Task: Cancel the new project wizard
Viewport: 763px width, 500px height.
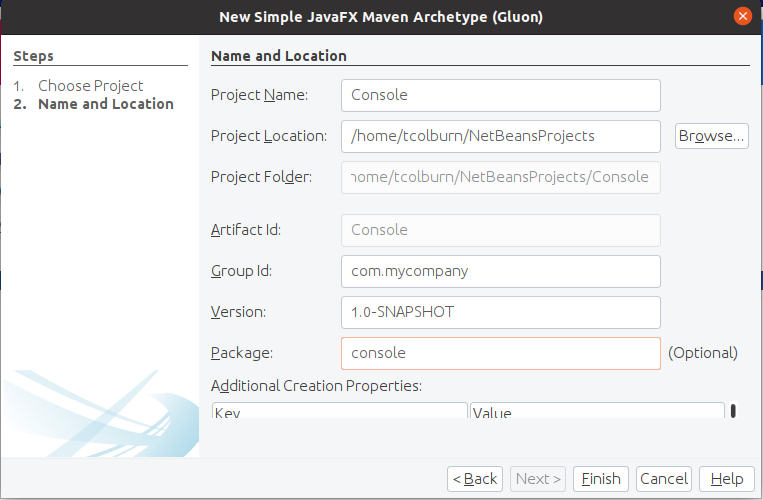Action: tap(664, 479)
